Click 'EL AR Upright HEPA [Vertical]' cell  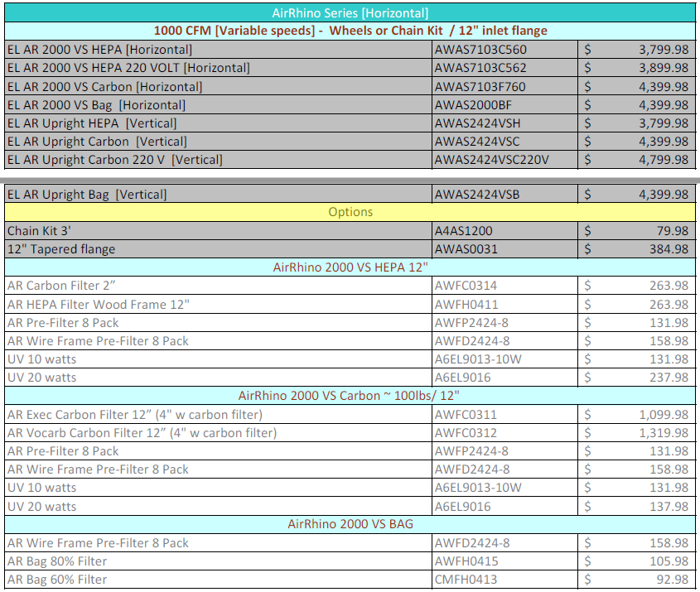pos(218,123)
